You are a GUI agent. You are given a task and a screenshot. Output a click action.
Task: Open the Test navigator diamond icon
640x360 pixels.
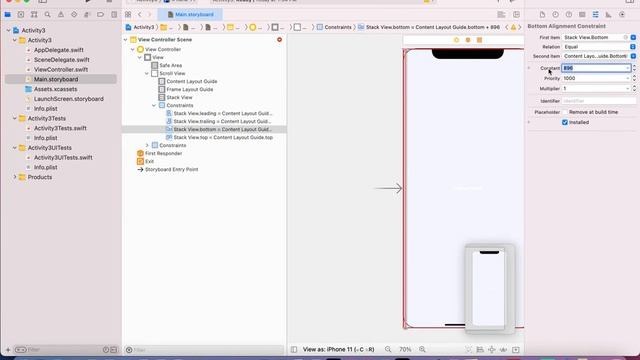[x=74, y=15]
